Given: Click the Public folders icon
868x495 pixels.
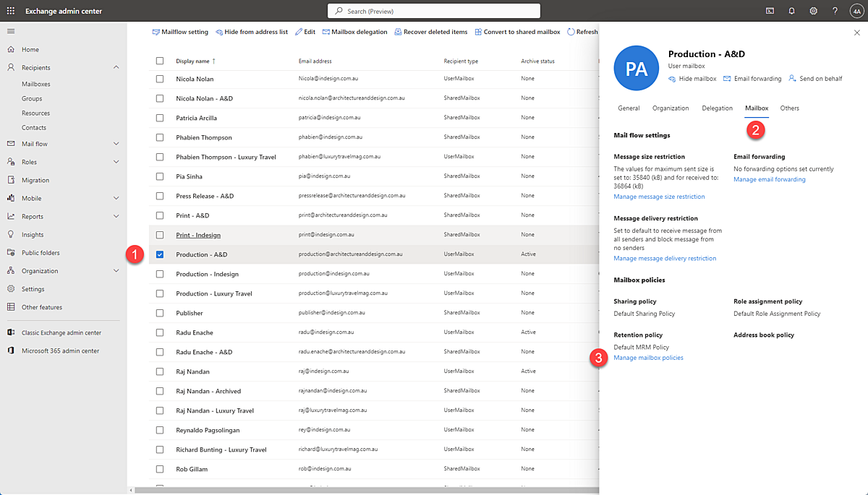Looking at the screenshot, I should click(11, 252).
